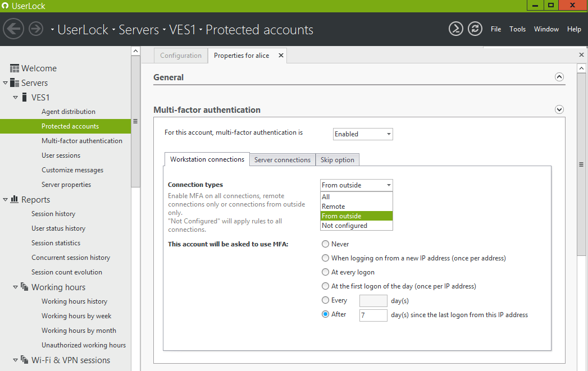
Task: Open the User status history report
Action: (58, 228)
